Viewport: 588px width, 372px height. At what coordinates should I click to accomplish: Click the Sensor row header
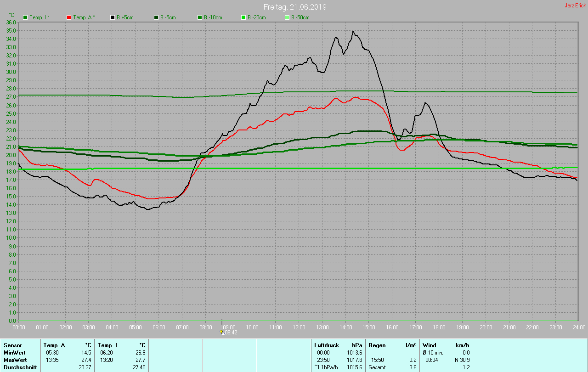(12, 345)
